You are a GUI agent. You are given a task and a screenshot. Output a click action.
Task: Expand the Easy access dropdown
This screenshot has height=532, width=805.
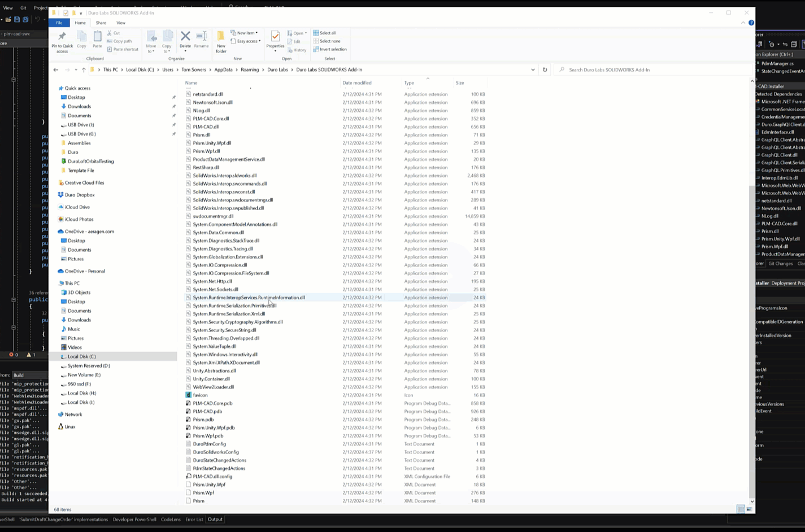coord(247,41)
